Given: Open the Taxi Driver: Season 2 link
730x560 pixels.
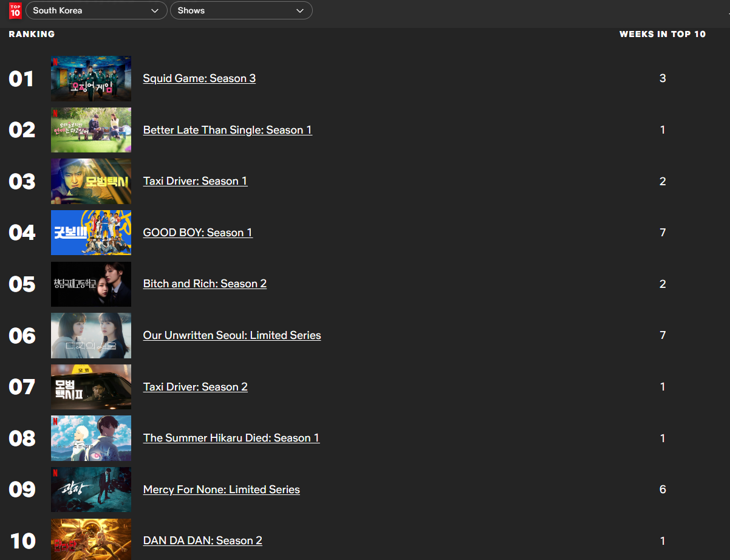Looking at the screenshot, I should point(196,387).
